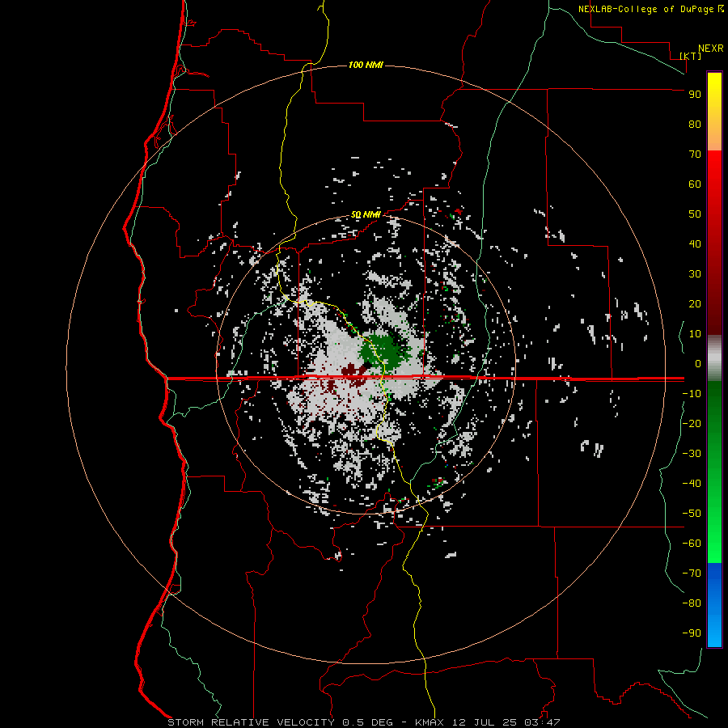728x728 pixels.
Task: Click the 70 value on the color scale
Action: coord(695,154)
